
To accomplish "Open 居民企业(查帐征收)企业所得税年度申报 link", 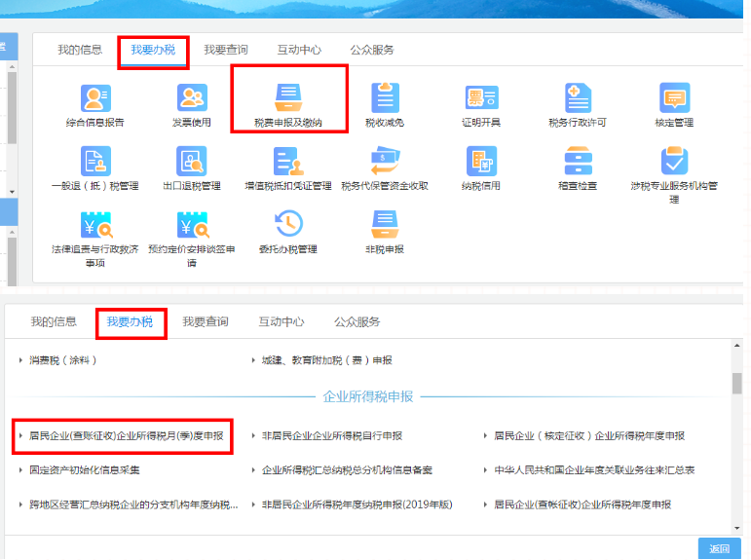I will (582, 504).
